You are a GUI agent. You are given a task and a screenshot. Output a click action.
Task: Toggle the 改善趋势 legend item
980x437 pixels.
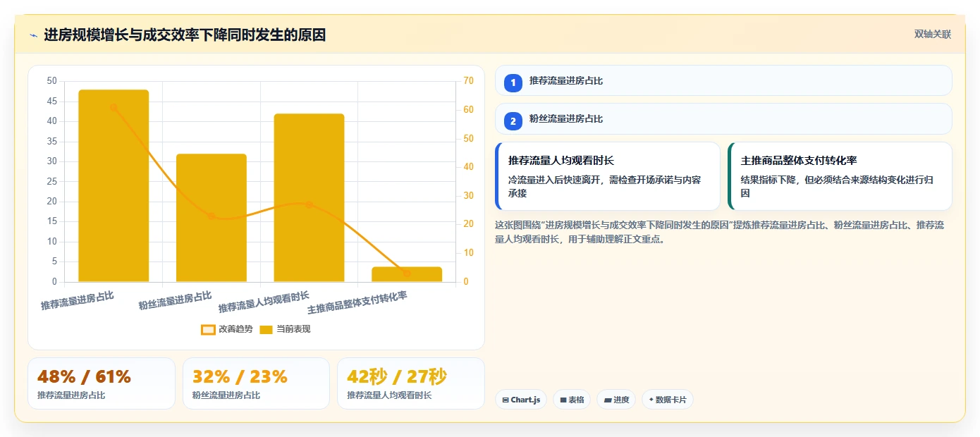[x=226, y=329]
